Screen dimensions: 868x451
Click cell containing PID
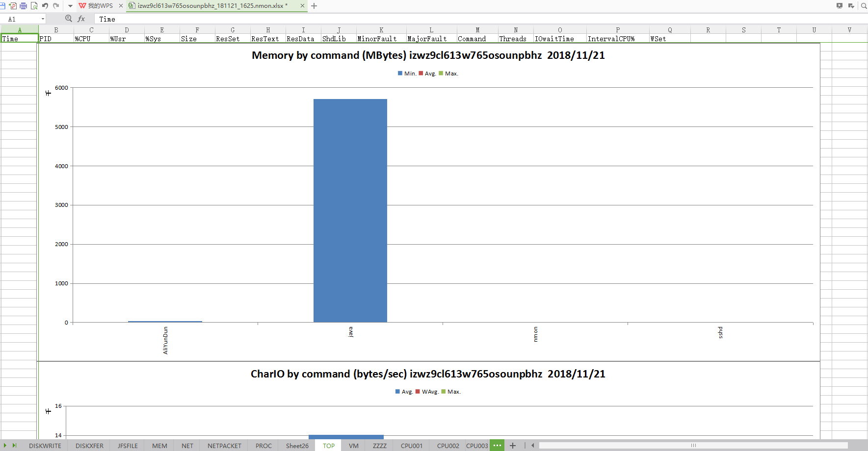(x=56, y=39)
